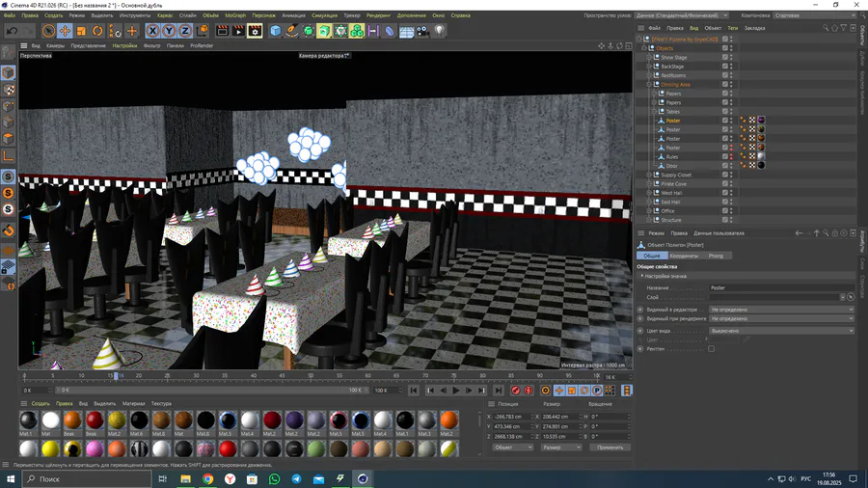Open the Рендеринг menu
Image resolution: width=868 pixels, height=488 pixels.
click(x=379, y=15)
